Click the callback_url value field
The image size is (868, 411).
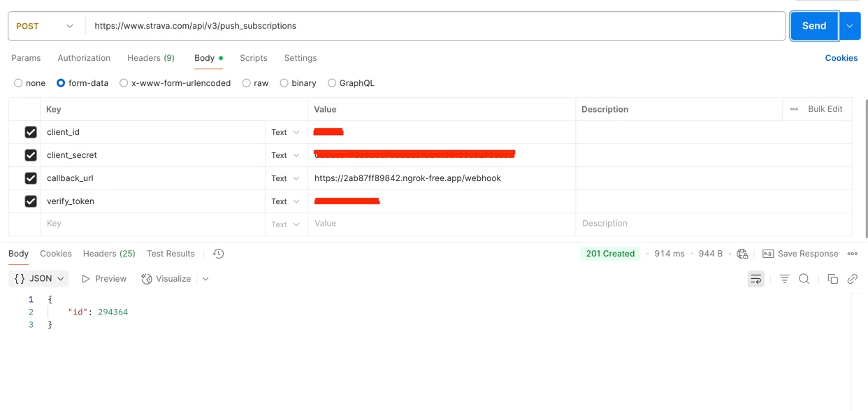pyautogui.click(x=442, y=178)
